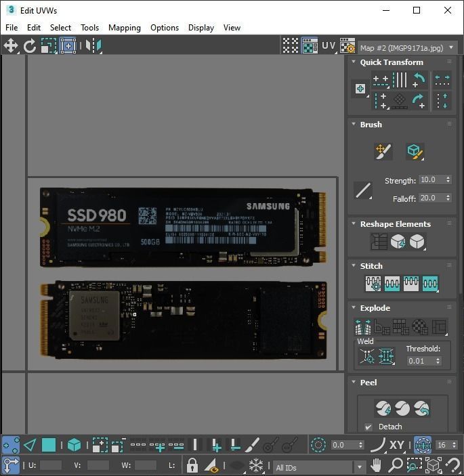
Task: Collapse the Stitch rollout
Action: [x=354, y=265]
